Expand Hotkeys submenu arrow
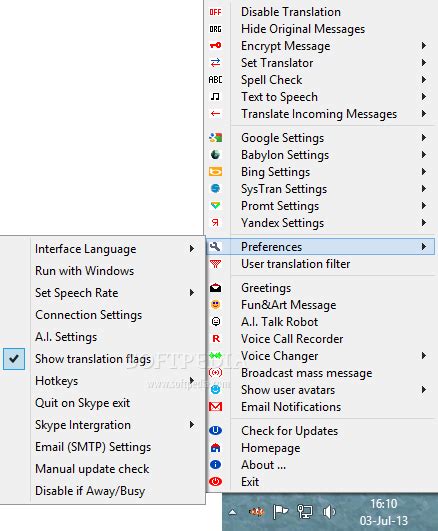This screenshot has height=531, width=438. [192, 381]
